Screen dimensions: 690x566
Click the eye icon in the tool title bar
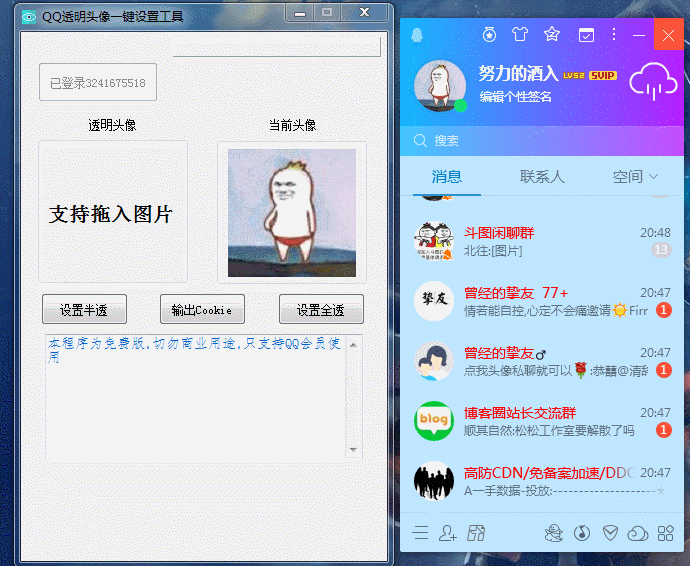coord(29,17)
